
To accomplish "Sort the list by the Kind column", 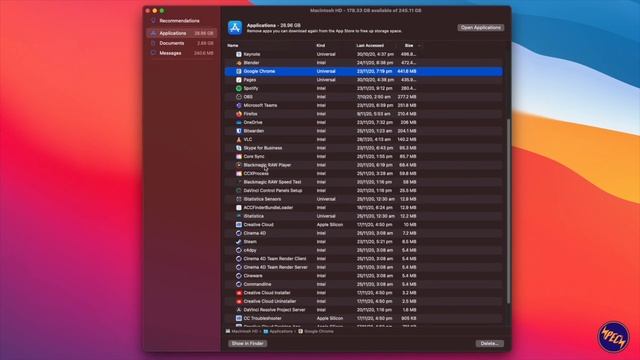I will (x=321, y=45).
